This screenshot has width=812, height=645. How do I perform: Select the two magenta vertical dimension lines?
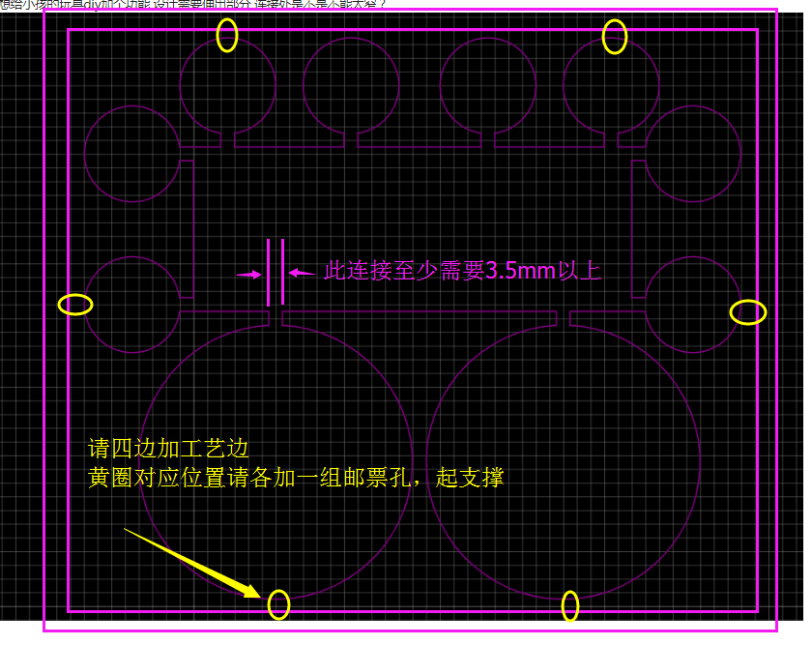tap(275, 272)
